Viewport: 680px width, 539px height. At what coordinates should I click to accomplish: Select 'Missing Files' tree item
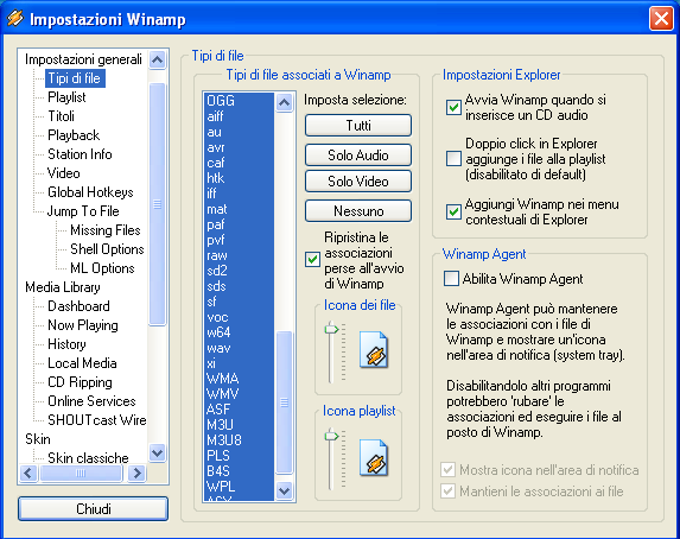coord(105,230)
